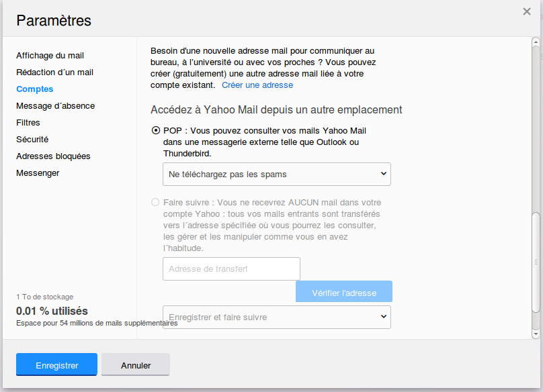The height and width of the screenshot is (392, 543).
Task: Open Affichage du mail settings
Action: [50, 56]
